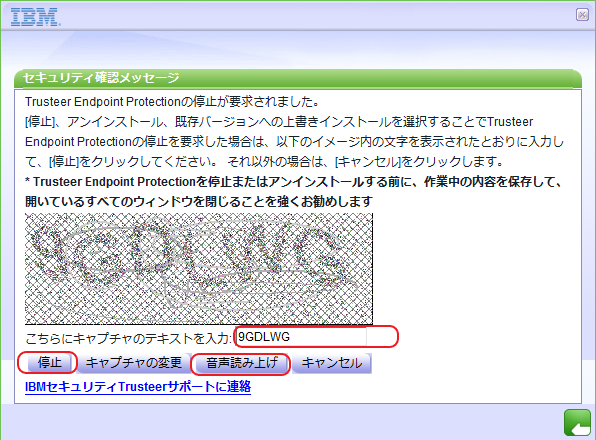
Task: Focus the captcha text input field
Action: (x=301, y=337)
